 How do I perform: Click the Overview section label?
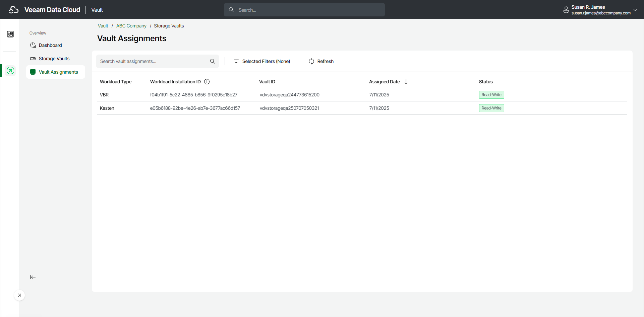[x=38, y=33]
